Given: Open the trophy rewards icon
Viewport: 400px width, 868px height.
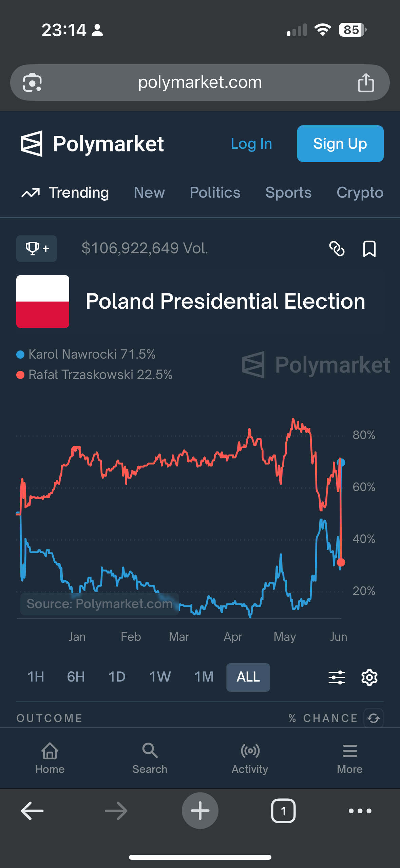Looking at the screenshot, I should click(x=37, y=249).
